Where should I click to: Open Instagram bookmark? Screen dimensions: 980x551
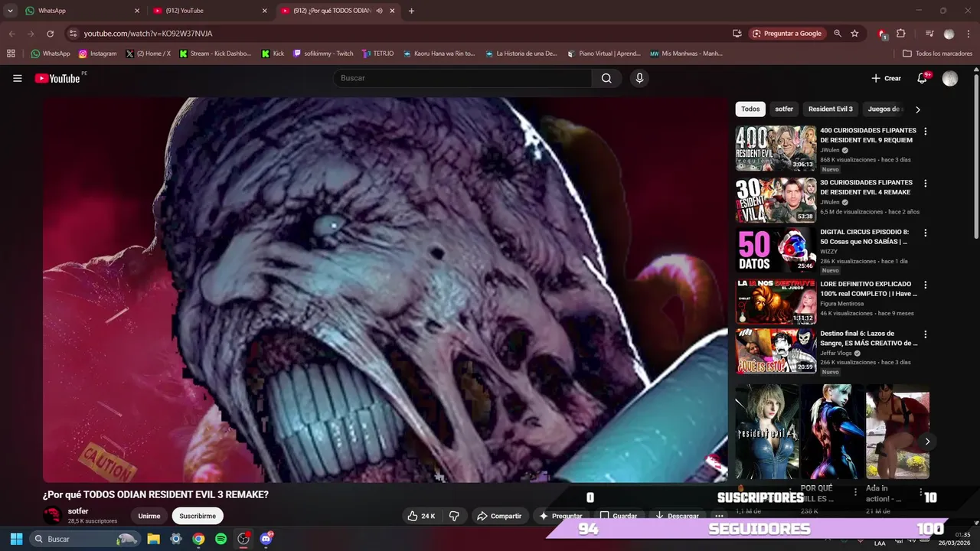tap(97, 54)
